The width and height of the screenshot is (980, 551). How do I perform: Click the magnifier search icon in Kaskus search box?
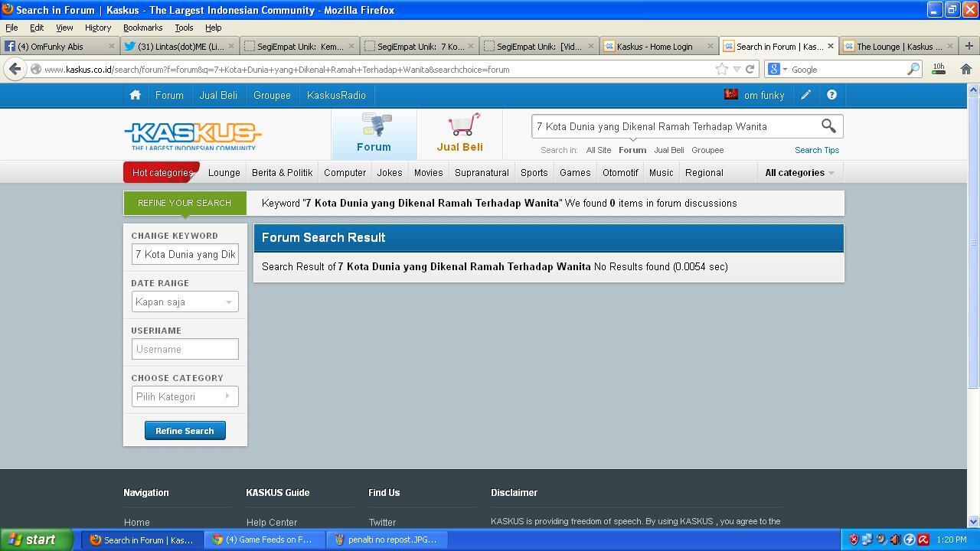coord(828,126)
